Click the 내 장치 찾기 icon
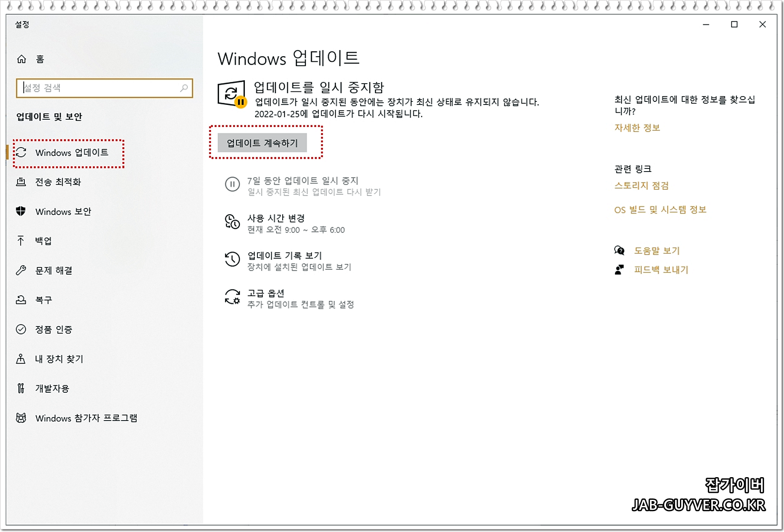This screenshot has height=532, width=784. [21, 359]
